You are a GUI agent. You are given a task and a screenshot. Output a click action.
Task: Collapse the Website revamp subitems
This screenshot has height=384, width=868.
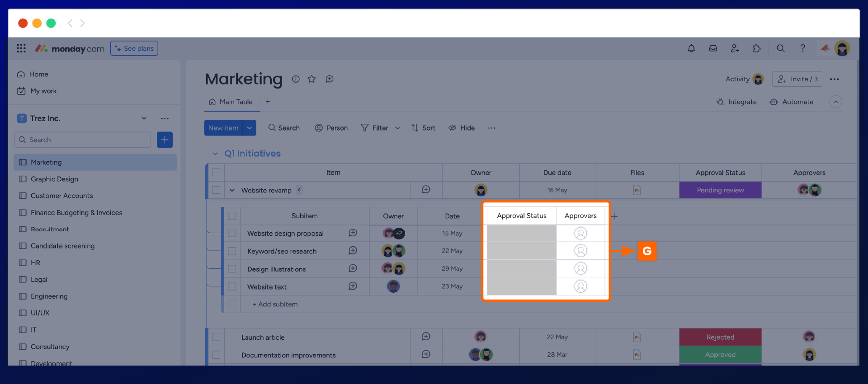[x=232, y=190]
